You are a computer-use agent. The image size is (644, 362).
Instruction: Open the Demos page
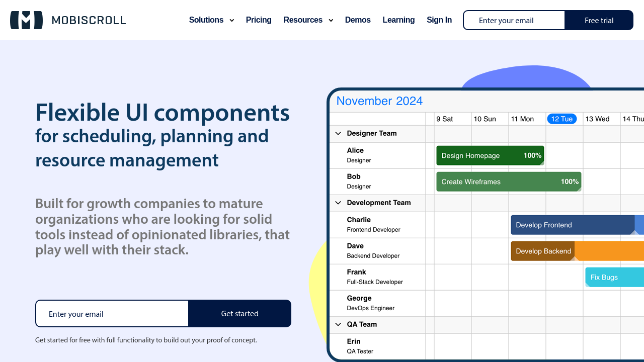click(x=358, y=20)
